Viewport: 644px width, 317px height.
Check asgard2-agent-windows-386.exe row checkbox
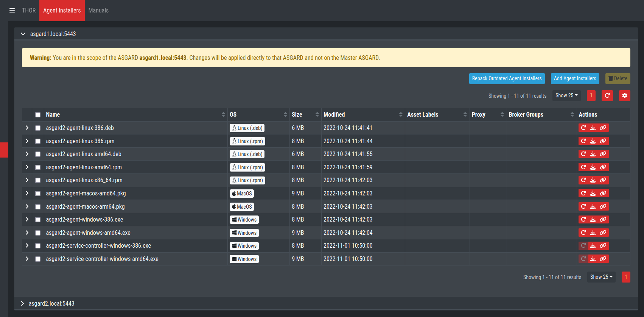click(38, 220)
